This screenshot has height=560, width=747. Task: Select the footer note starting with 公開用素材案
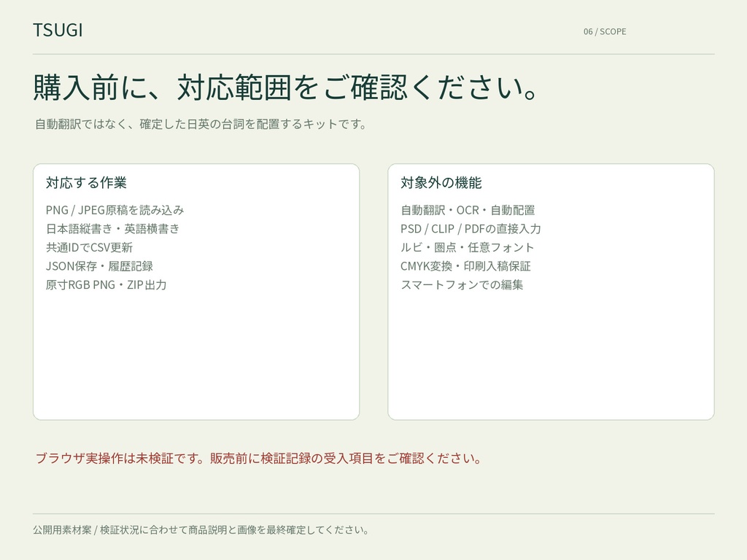[201, 530]
